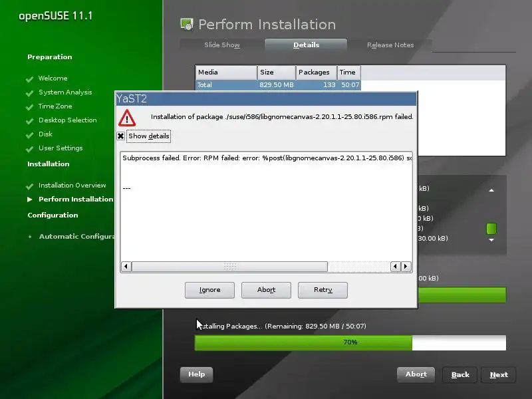The image size is (532, 399).
Task: Click the Installation Overview step label
Action: [x=72, y=186]
